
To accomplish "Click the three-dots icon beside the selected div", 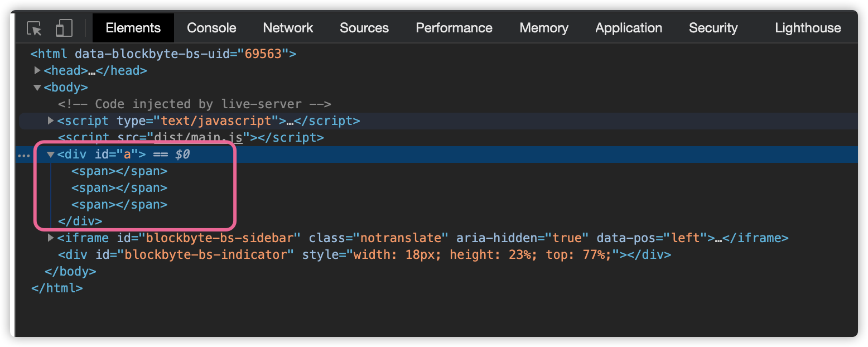I will click(24, 155).
